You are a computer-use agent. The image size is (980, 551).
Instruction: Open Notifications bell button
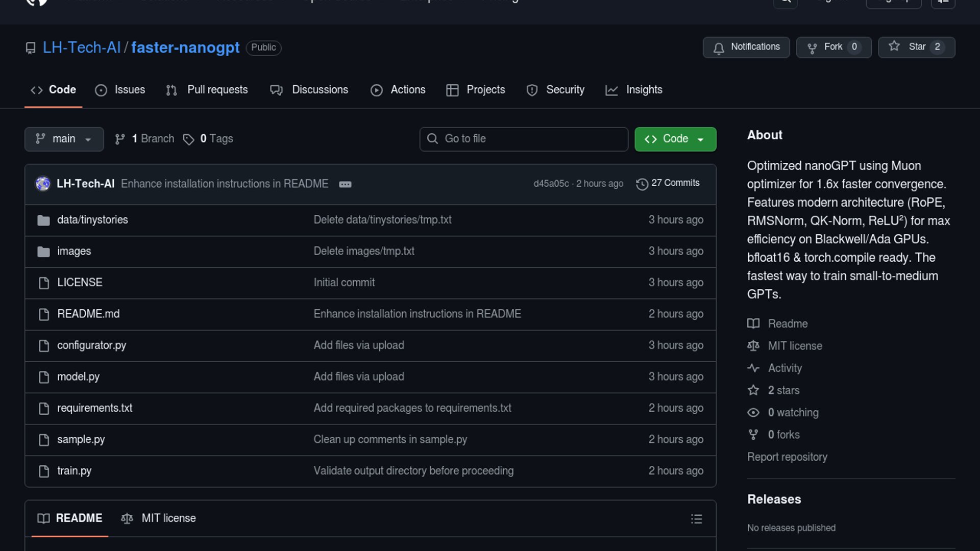tap(746, 47)
